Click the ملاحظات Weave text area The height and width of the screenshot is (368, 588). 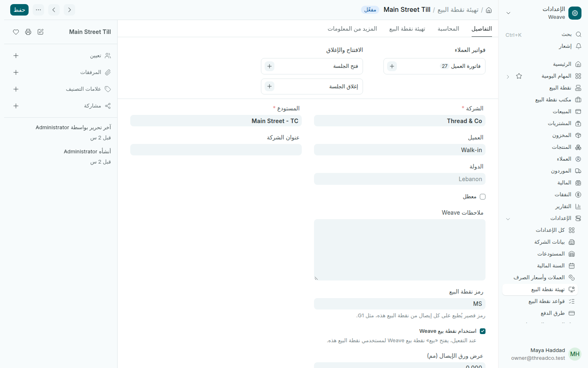(x=400, y=250)
